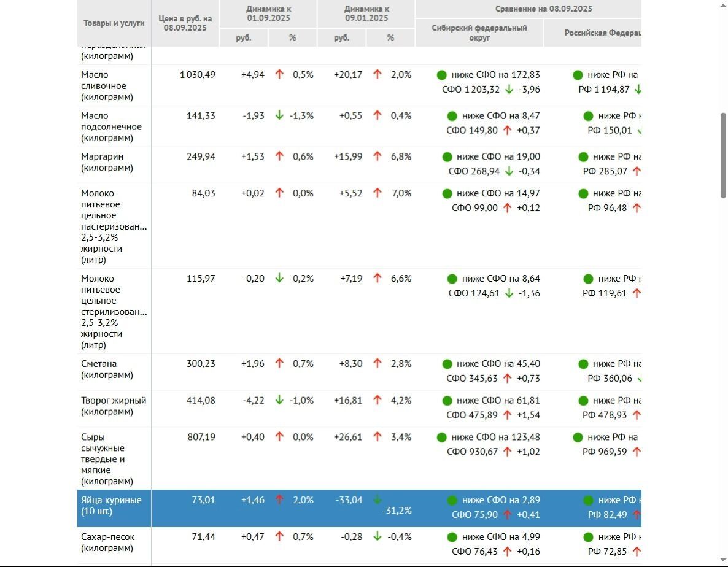Click green circle before margarine's 'ниже СФО на 19,00'
The height and width of the screenshot is (567, 728).
(447, 156)
